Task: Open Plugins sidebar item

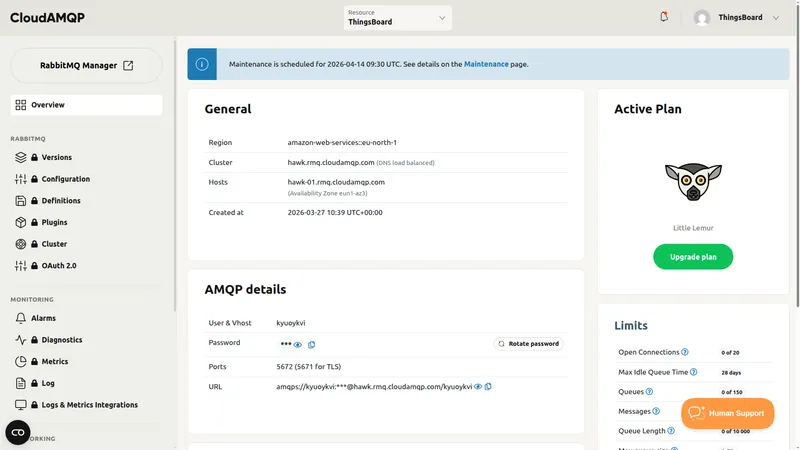Action: tap(54, 222)
